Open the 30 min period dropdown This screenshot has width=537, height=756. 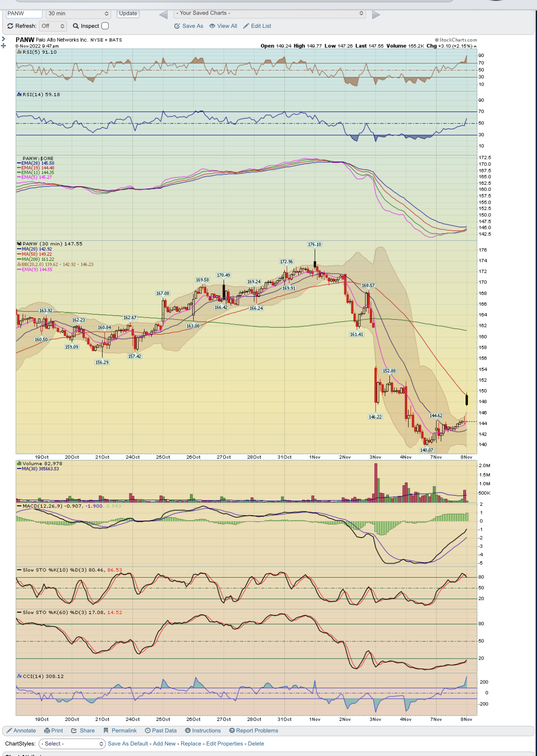[x=78, y=14]
